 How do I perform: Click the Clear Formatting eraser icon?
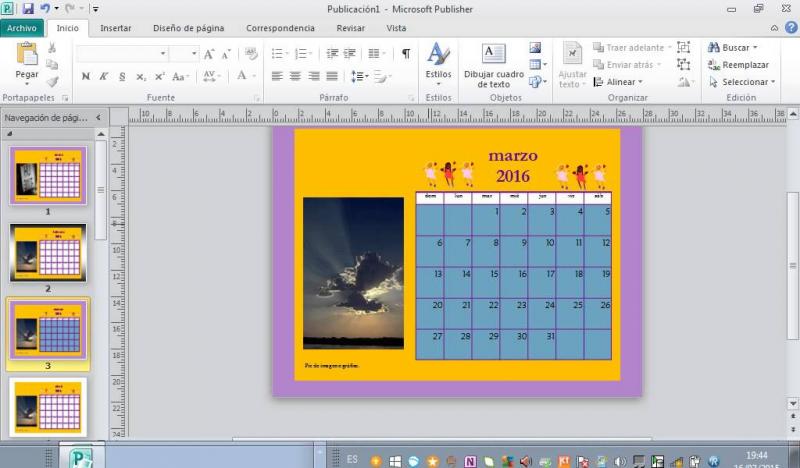pyautogui.click(x=251, y=53)
